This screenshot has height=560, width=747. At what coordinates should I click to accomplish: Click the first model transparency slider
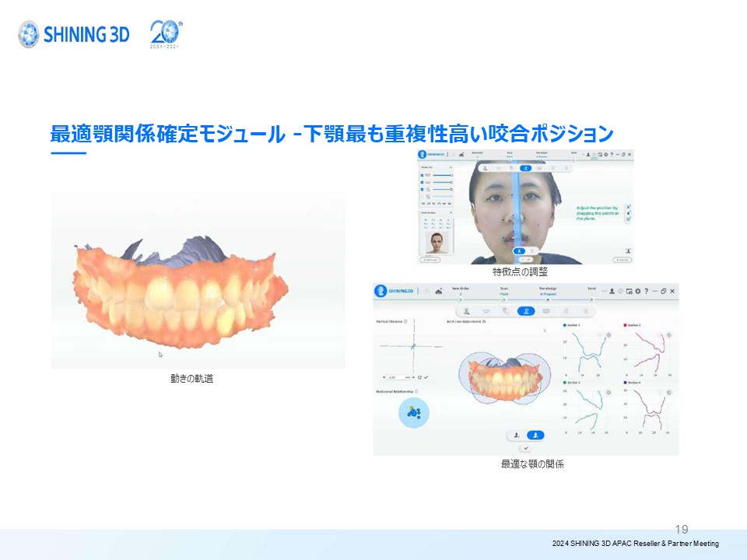(442, 176)
